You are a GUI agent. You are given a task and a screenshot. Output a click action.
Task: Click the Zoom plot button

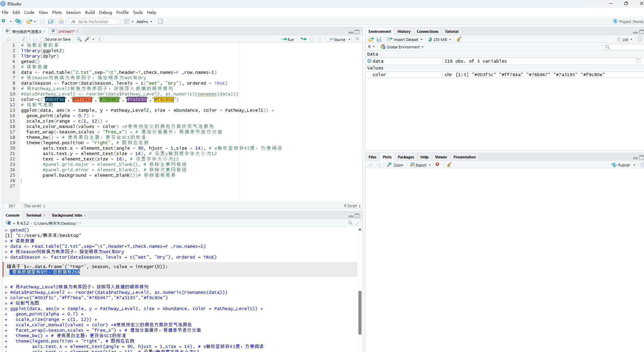pos(395,165)
